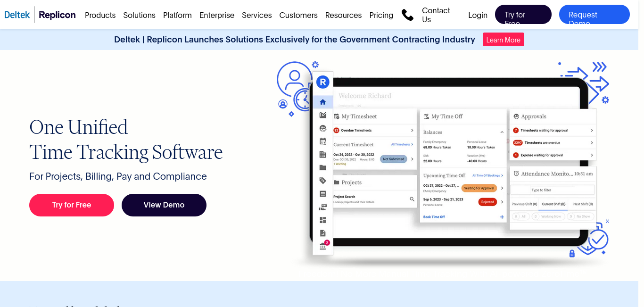Screen dimensions: 644x307
Task: Click the folder icon beside Projects heading
Action: coord(337,183)
